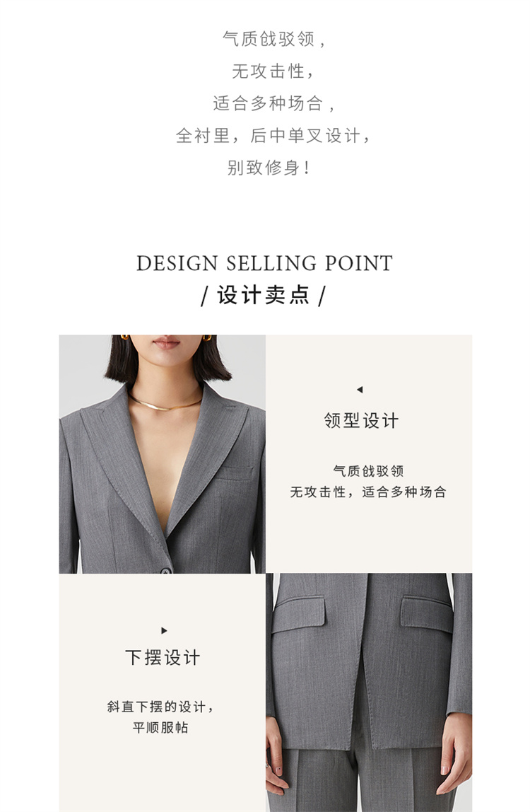Image resolution: width=530 pixels, height=812 pixels.
Task: Open the blazer hem close-up photo
Action: [368, 692]
